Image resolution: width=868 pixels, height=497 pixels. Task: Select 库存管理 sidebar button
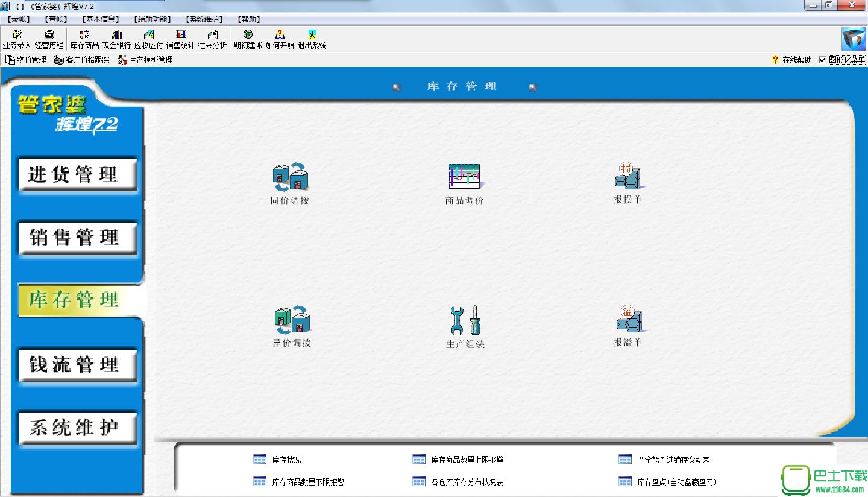[77, 300]
